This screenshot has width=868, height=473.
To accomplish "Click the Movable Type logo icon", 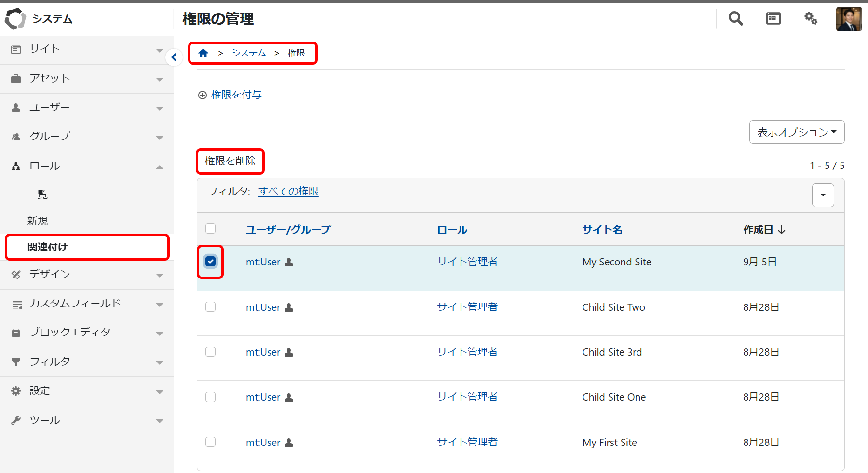I will (15, 19).
